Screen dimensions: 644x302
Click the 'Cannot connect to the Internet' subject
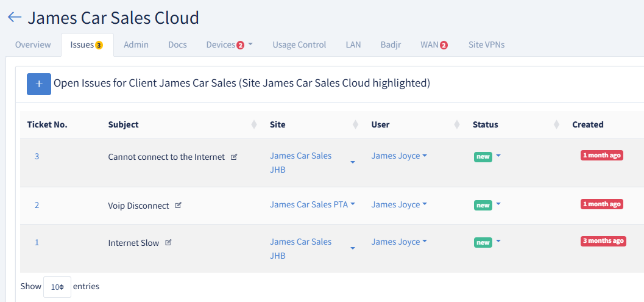coord(166,157)
